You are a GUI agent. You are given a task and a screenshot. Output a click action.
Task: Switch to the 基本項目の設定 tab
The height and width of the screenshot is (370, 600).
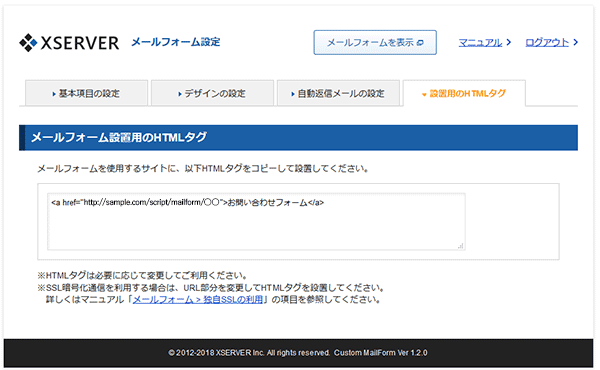tap(86, 93)
